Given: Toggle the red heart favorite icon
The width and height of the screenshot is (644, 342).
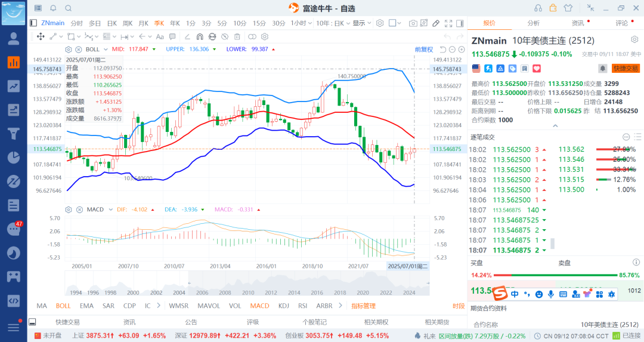Looking at the screenshot, I should pos(537,68).
